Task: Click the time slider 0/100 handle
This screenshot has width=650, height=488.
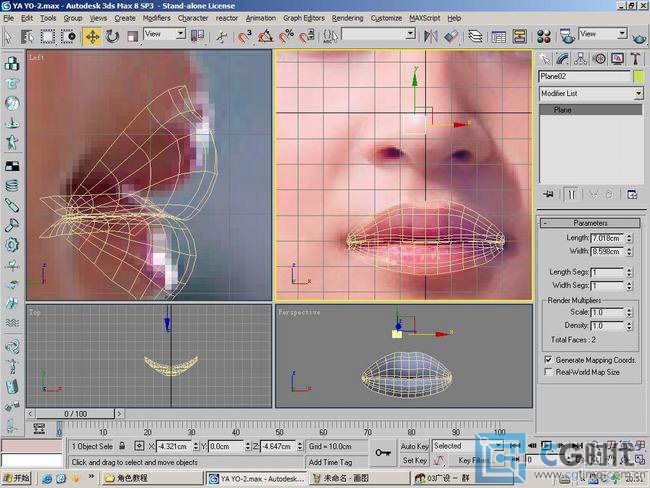Action: [x=75, y=414]
